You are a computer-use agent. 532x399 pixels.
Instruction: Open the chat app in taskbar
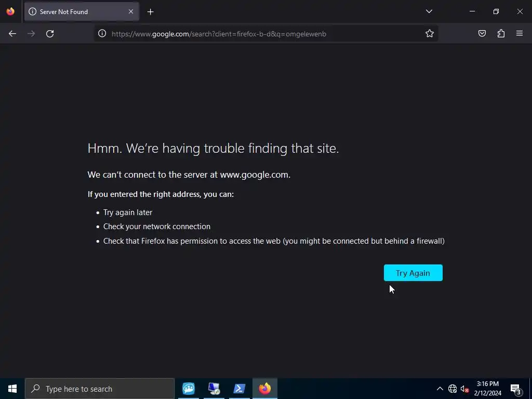click(189, 389)
